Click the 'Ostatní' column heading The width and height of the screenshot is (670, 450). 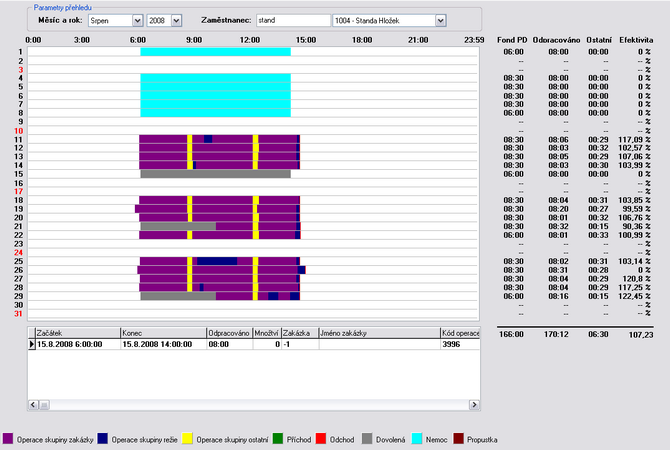coord(599,40)
